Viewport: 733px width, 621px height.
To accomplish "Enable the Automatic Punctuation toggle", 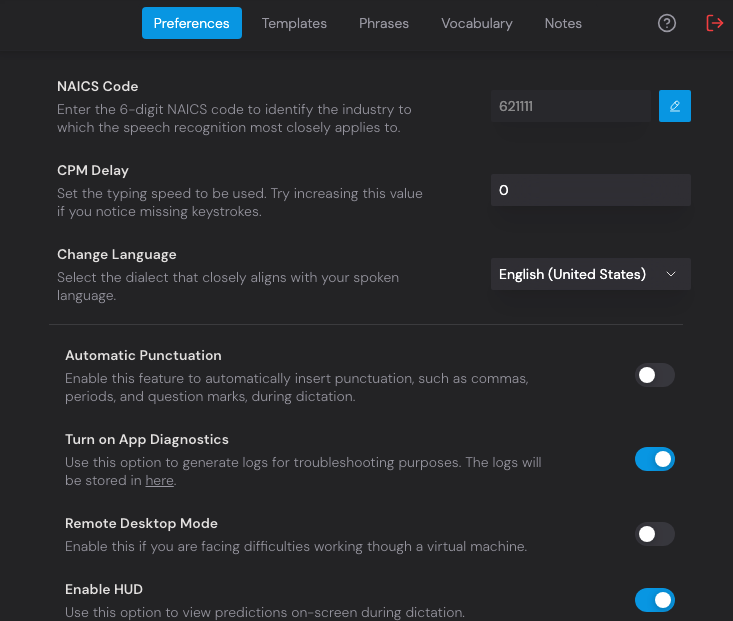I will coord(655,375).
